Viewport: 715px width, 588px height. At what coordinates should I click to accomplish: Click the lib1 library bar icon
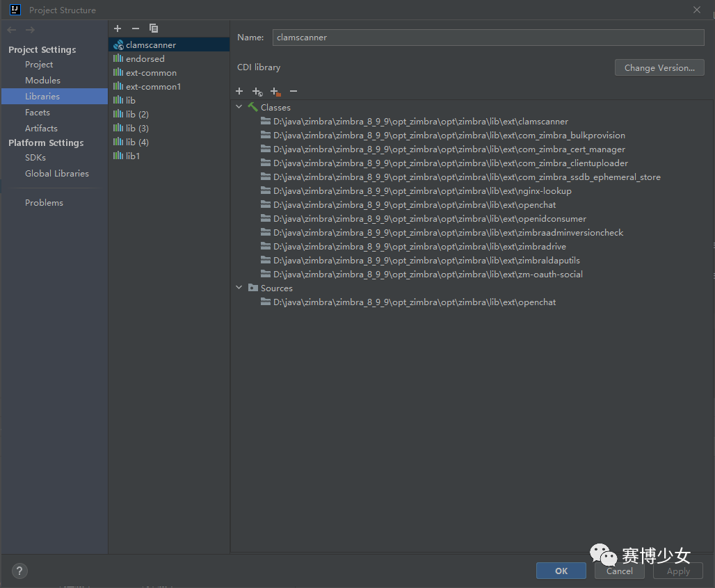pyautogui.click(x=118, y=156)
